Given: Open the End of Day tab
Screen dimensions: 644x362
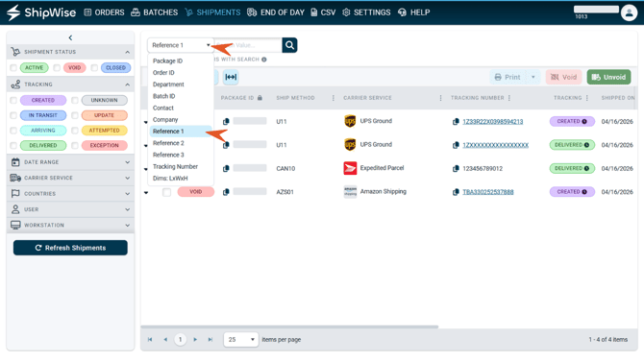Looking at the screenshot, I should coord(276,12).
